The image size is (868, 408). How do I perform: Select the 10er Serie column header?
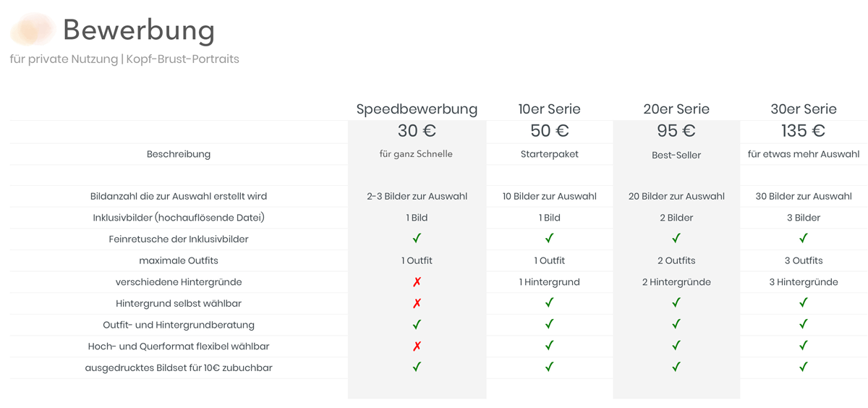(x=550, y=109)
